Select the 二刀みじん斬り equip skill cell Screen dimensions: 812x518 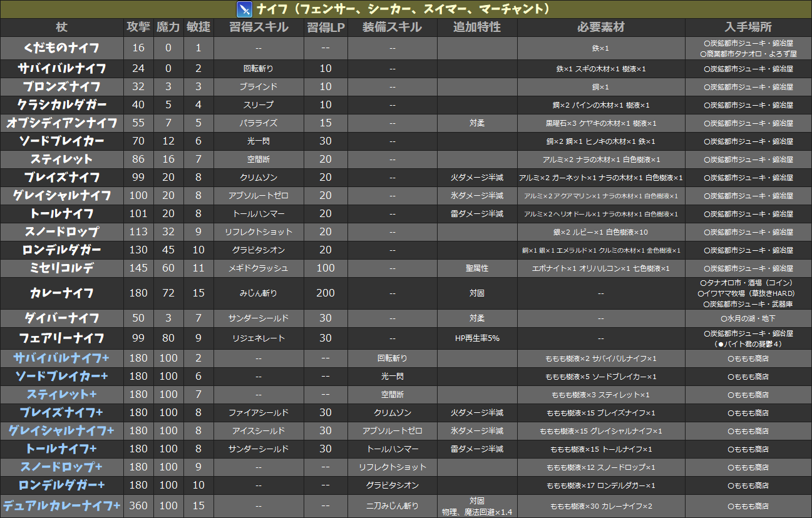[x=393, y=505]
